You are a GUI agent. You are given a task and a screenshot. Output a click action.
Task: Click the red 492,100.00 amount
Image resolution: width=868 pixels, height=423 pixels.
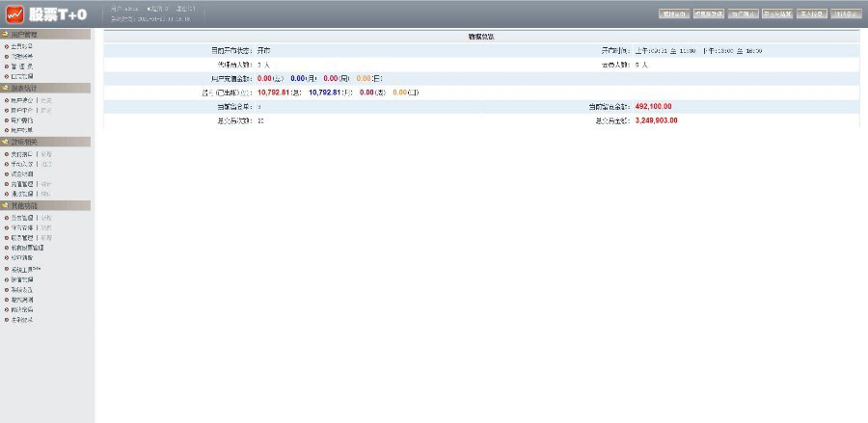[x=654, y=106]
